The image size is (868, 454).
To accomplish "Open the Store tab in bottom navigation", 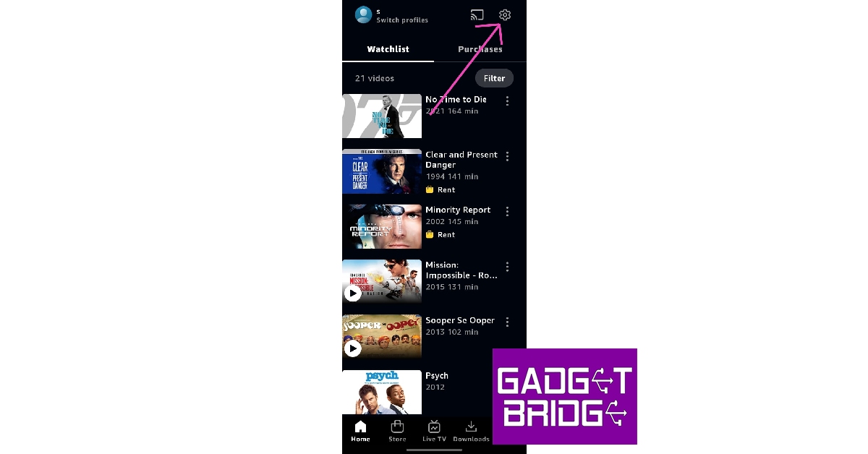I will point(397,431).
